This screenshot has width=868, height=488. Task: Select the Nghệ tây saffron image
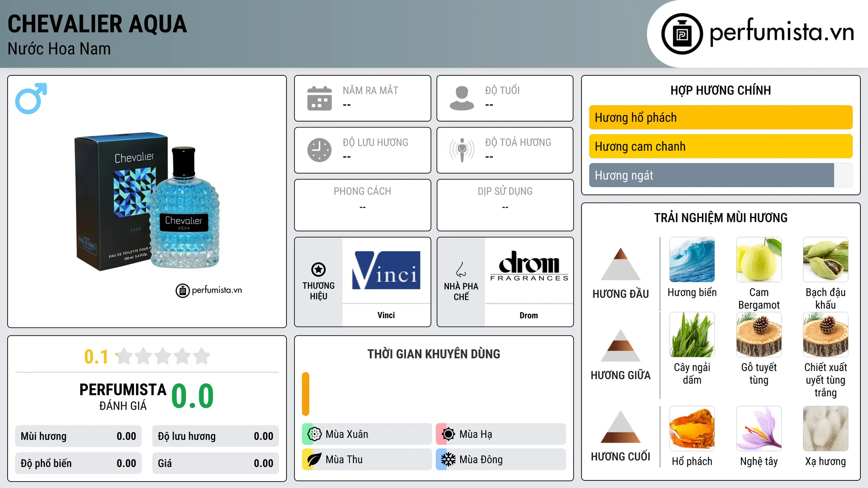pyautogui.click(x=759, y=429)
